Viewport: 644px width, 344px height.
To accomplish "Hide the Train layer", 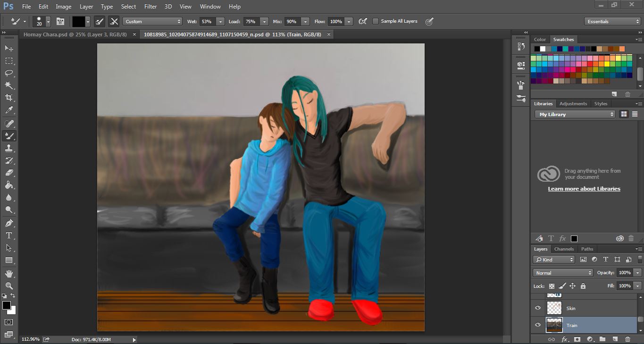I will 538,325.
